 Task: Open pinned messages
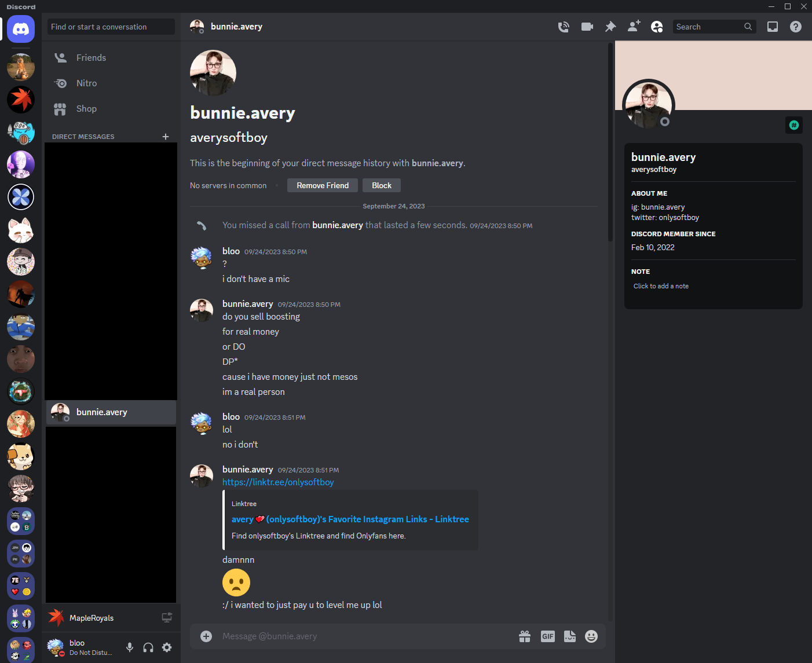click(x=610, y=27)
